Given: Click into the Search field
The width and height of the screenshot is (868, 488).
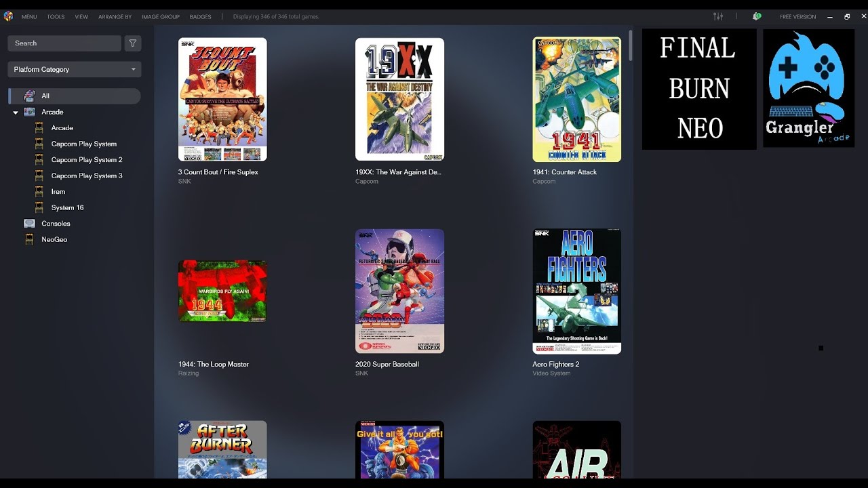Looking at the screenshot, I should click(64, 43).
